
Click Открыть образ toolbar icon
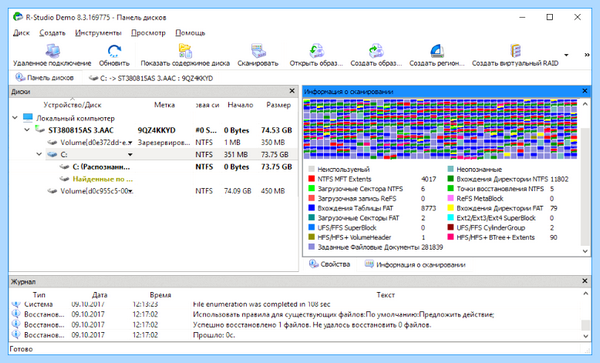(316, 50)
